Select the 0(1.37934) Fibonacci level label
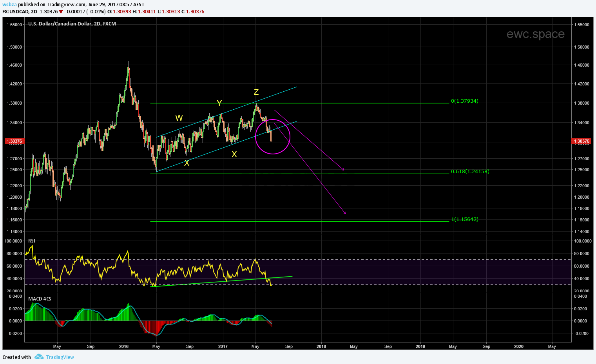This screenshot has height=364, width=596. pyautogui.click(x=464, y=101)
